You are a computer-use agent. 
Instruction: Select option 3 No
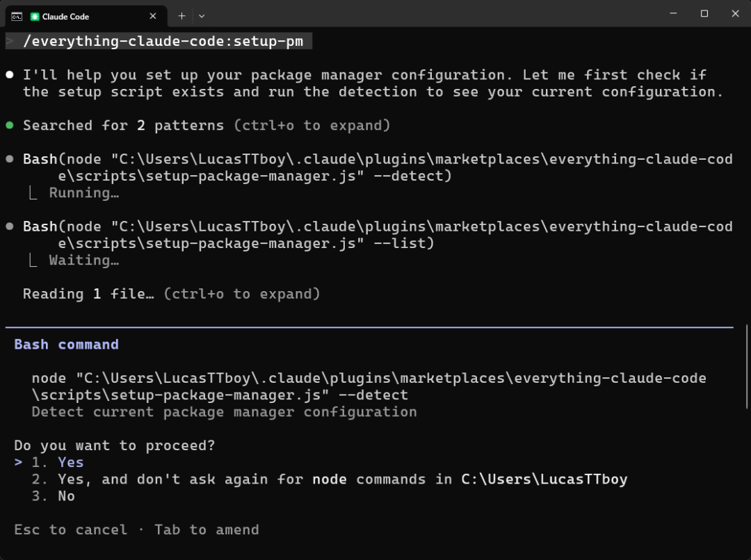pos(65,496)
